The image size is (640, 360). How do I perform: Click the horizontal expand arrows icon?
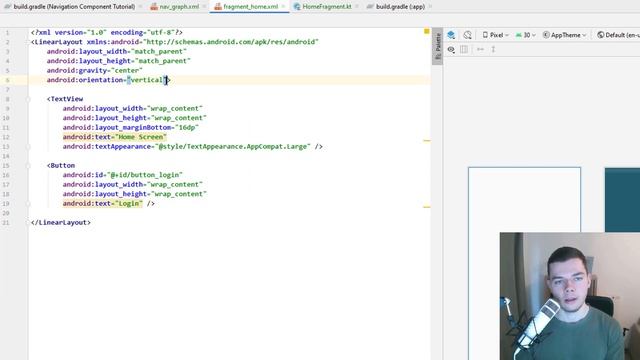tap(480, 49)
